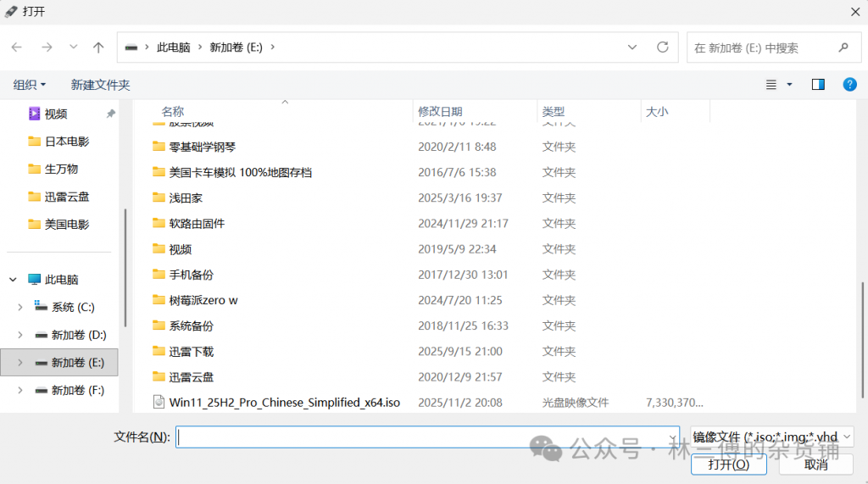This screenshot has width=868, height=484.
Task: Open 生万物 folder in sidebar
Action: [x=53, y=169]
